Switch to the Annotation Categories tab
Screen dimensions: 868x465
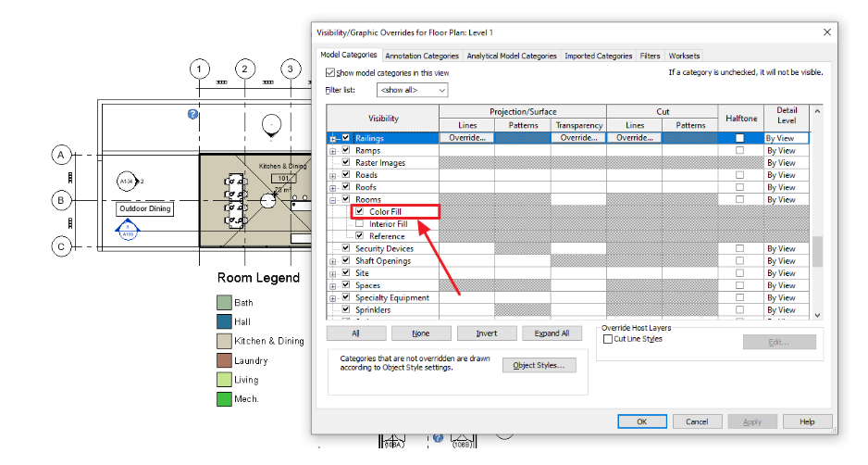(422, 56)
